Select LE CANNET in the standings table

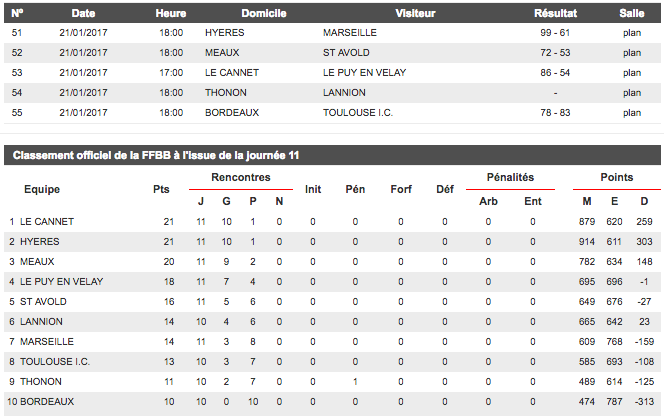pyautogui.click(x=47, y=221)
